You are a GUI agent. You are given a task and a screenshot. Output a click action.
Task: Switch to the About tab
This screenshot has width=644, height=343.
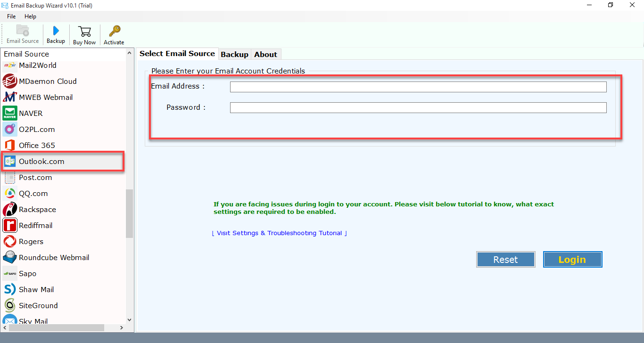(x=265, y=54)
